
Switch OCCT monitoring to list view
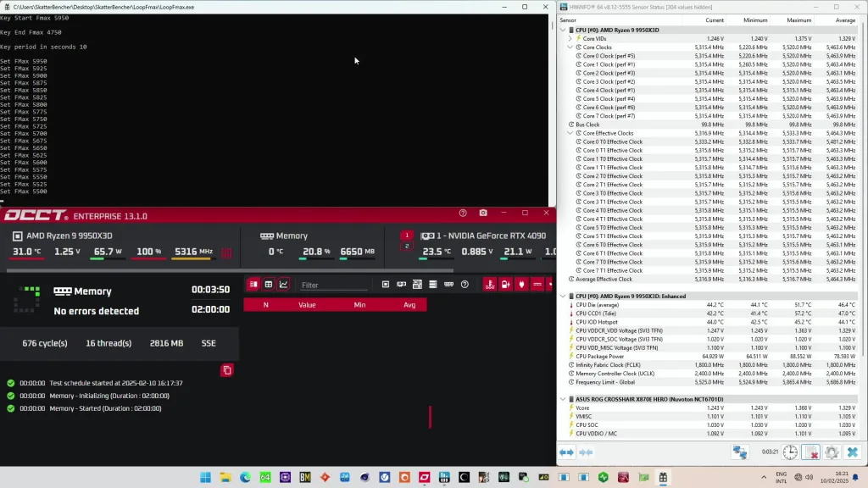pos(253,285)
